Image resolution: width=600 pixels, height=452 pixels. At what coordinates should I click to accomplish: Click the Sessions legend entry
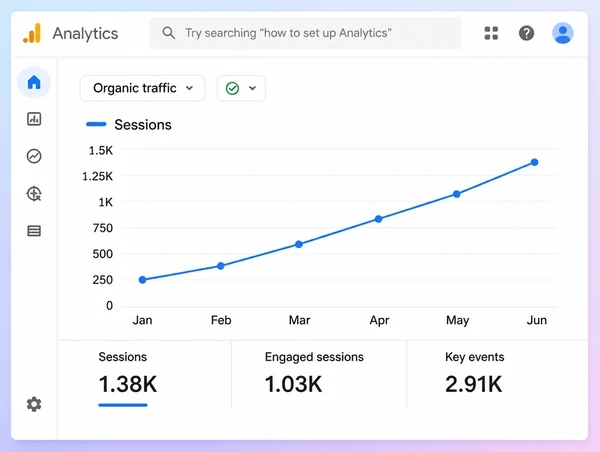coord(129,125)
